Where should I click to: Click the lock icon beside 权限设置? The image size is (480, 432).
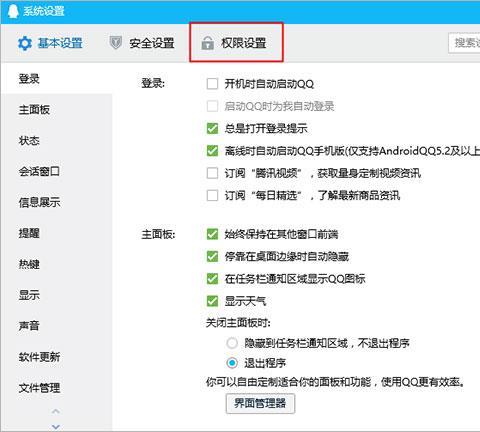[x=207, y=43]
